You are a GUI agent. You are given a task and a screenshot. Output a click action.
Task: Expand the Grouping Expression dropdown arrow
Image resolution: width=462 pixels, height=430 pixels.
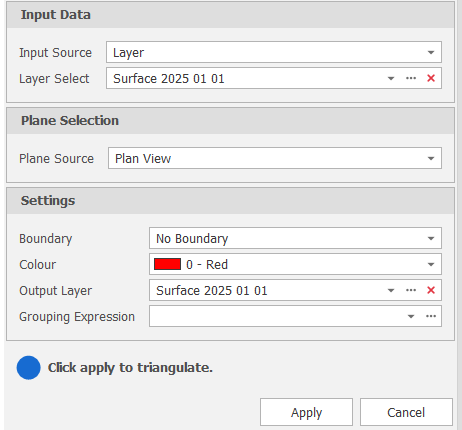[411, 316]
